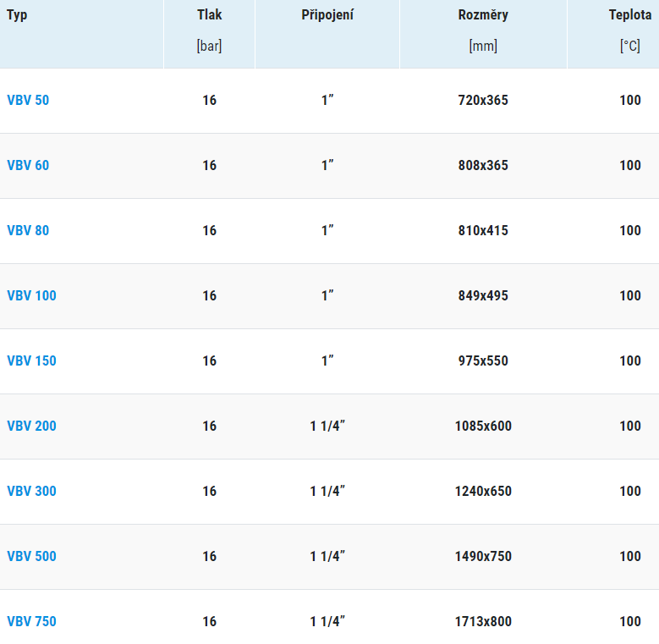Click the 1 1/4” connection in VBV 750 row
This screenshot has width=659, height=644.
click(x=327, y=621)
